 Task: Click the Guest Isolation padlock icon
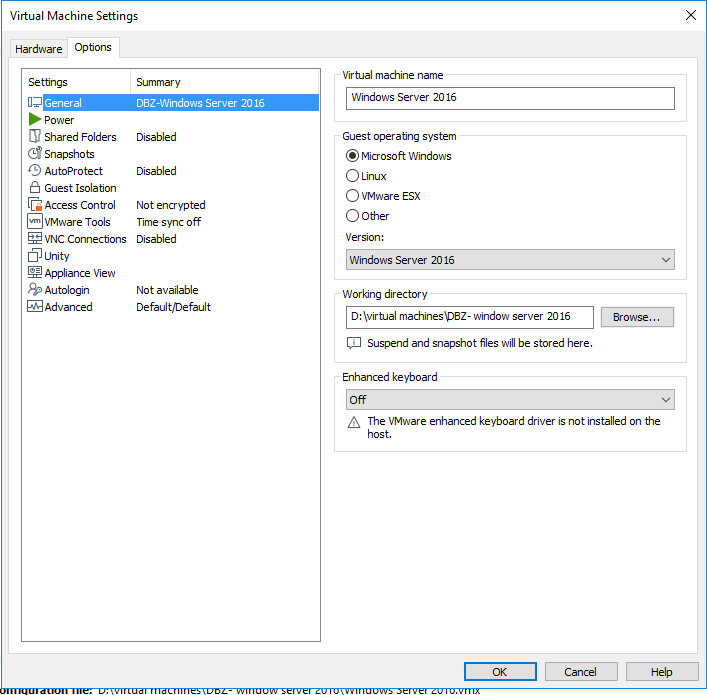(35, 187)
